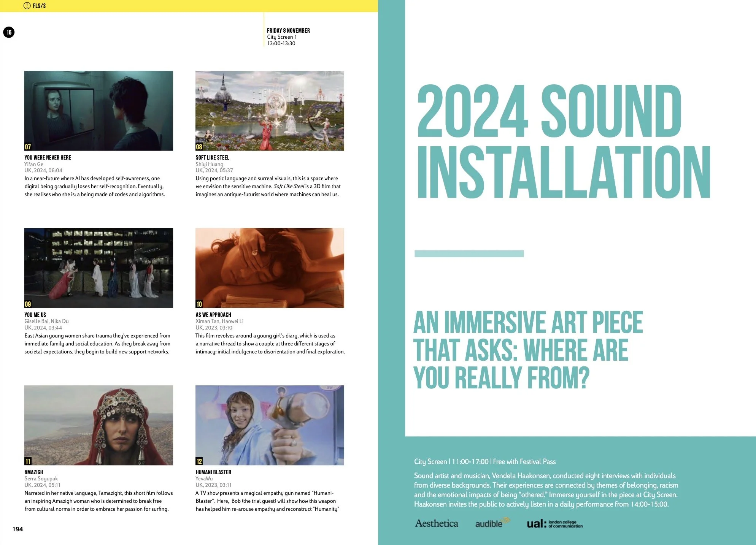This screenshot has height=545, width=756.
Task: Click the 10 number badge on thumbnail
Action: (x=199, y=304)
